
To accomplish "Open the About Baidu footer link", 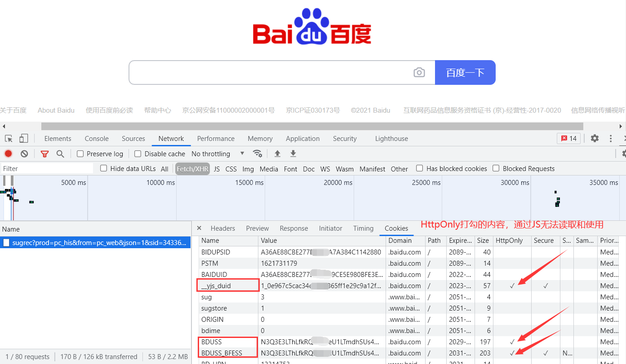I will 56,110.
